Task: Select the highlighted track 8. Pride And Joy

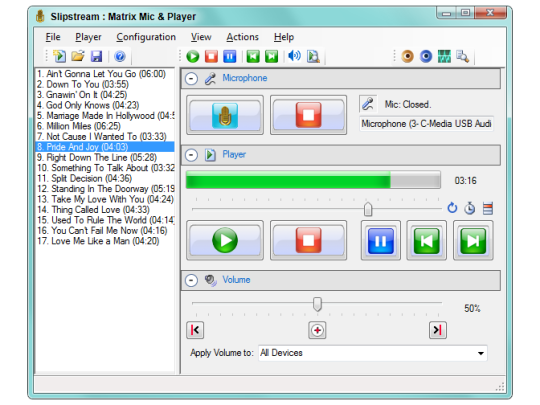Action: point(105,147)
